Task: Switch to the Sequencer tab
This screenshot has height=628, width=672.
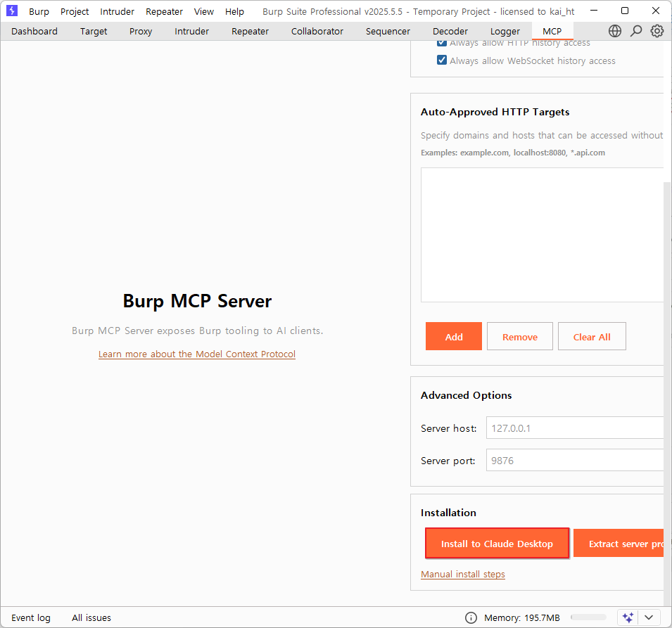Action: tap(388, 31)
